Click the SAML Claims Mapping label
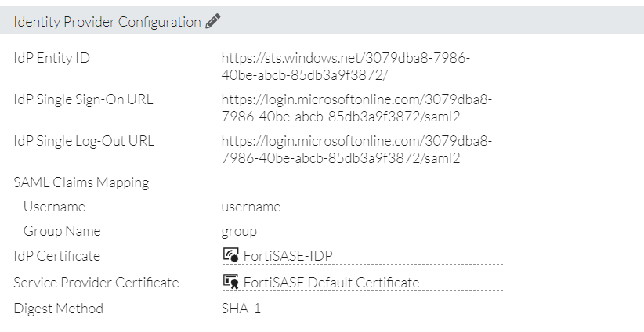Viewport: 644px width, 332px height. click(81, 182)
